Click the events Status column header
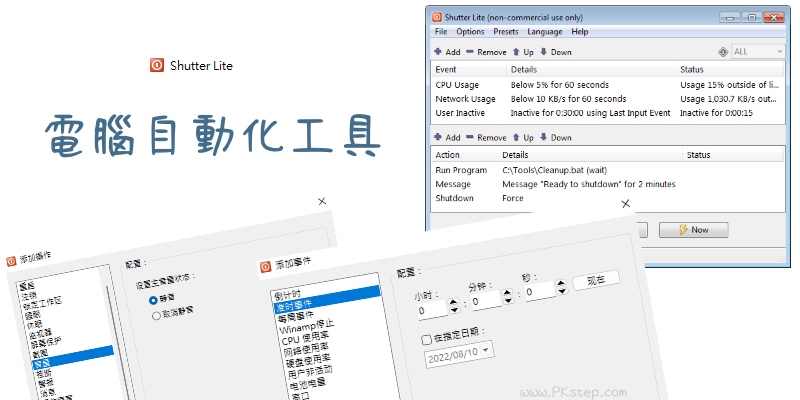The width and height of the screenshot is (800, 400). (x=731, y=69)
